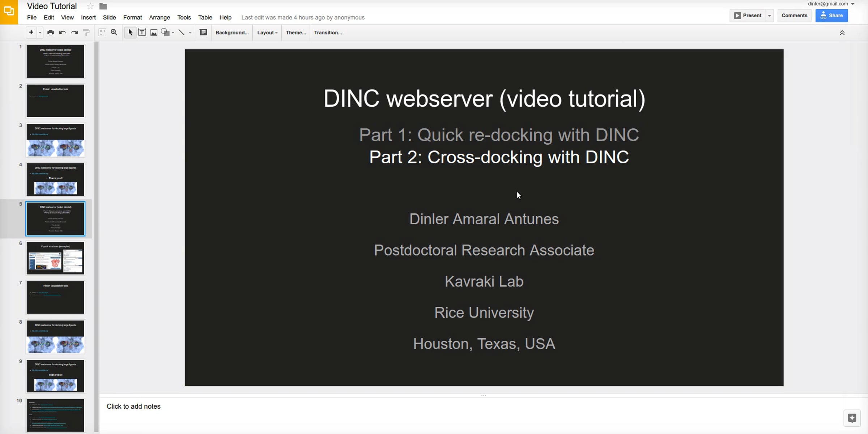
Task: Click the redo arrow icon
Action: pyautogui.click(x=75, y=33)
